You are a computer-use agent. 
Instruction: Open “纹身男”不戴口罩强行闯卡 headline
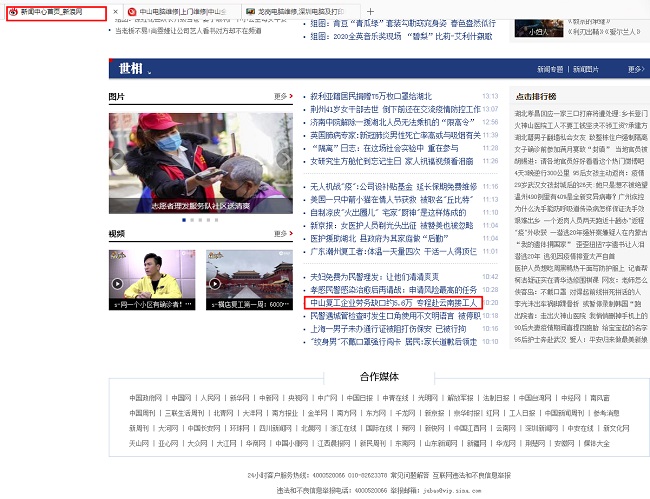[x=393, y=342]
